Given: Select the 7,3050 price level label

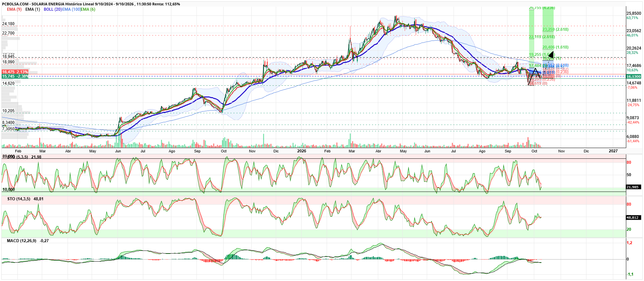Looking at the screenshot, I should pos(8,129).
